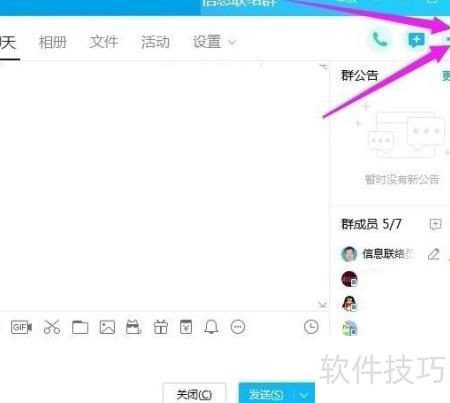Click the 发送(S) send button
Screen dimensions: 450x403
click(266, 395)
